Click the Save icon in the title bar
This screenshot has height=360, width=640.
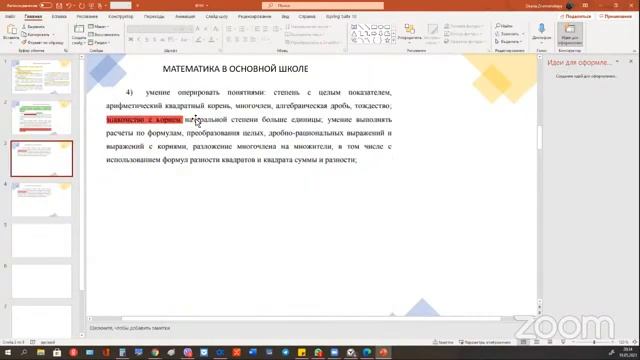coord(59,6)
